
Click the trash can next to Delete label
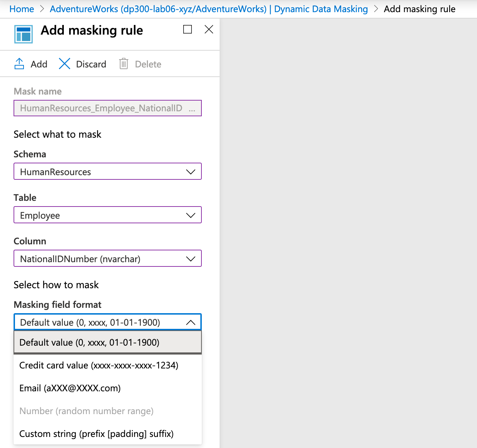pyautogui.click(x=123, y=63)
